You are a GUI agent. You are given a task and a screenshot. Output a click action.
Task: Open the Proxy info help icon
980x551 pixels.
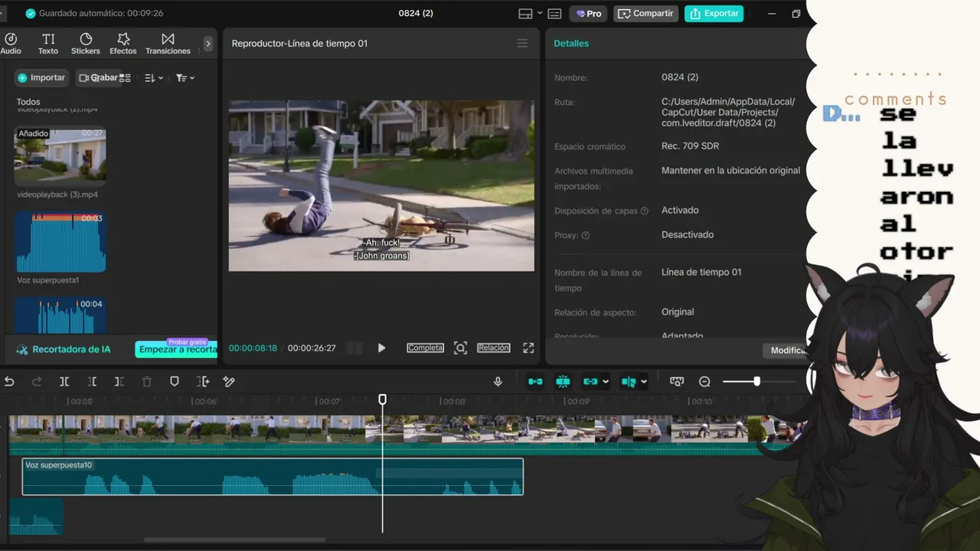point(586,236)
